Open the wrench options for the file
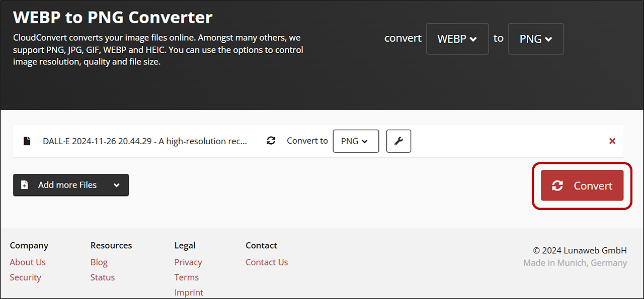Image resolution: width=644 pixels, height=299 pixels. tap(398, 141)
